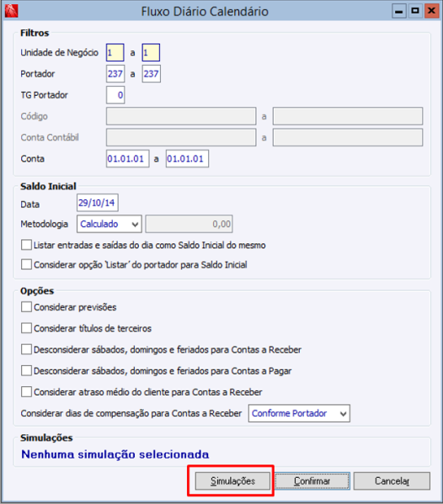
Task: Click the second Código field
Action: [x=348, y=116]
